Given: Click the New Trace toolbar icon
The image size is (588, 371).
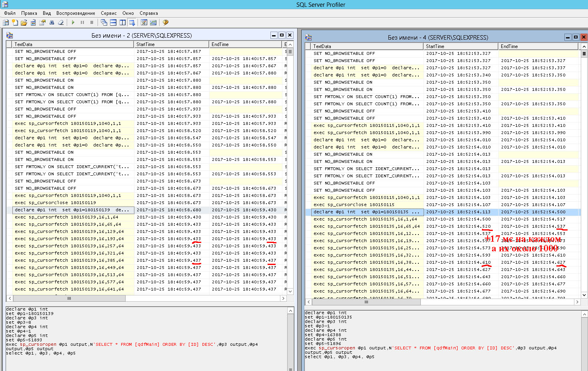Looking at the screenshot, I should click(x=6, y=22).
